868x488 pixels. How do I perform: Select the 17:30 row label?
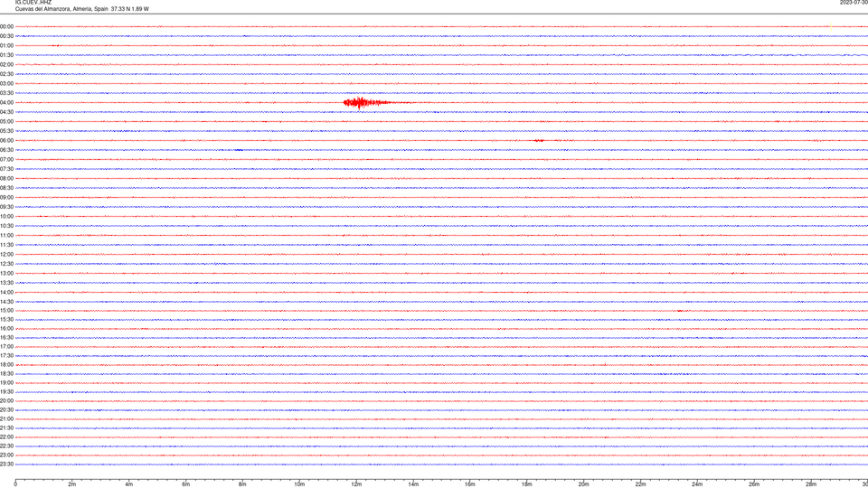[x=6, y=356]
